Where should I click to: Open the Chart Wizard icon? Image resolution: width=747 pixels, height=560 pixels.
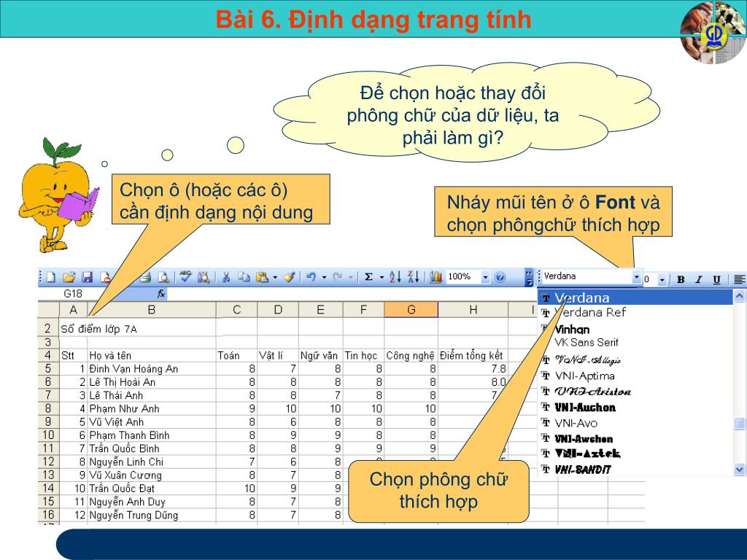(x=436, y=277)
